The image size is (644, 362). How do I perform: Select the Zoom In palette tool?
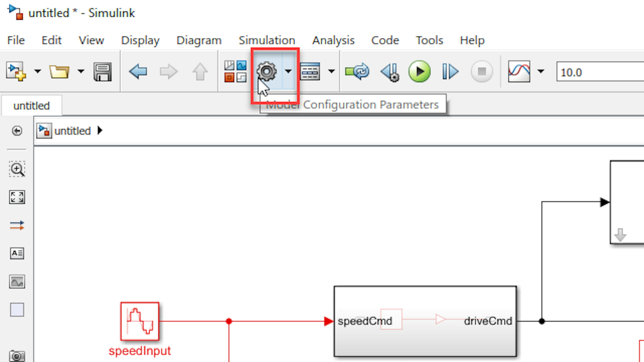tap(17, 169)
